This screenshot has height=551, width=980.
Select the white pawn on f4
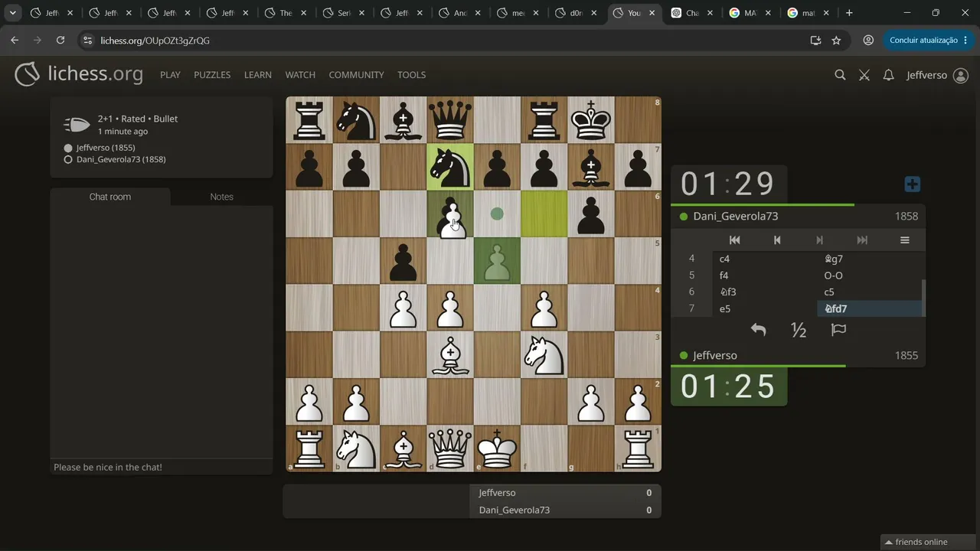coord(544,308)
